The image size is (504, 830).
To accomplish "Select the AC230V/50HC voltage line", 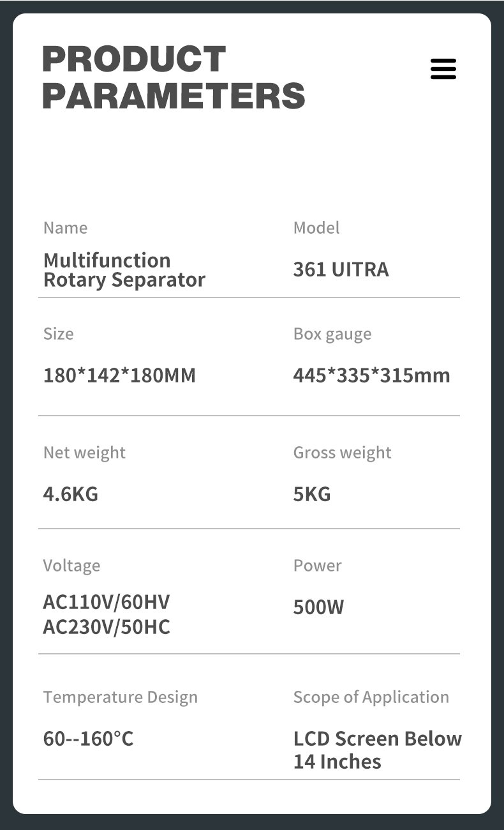I will click(x=107, y=627).
